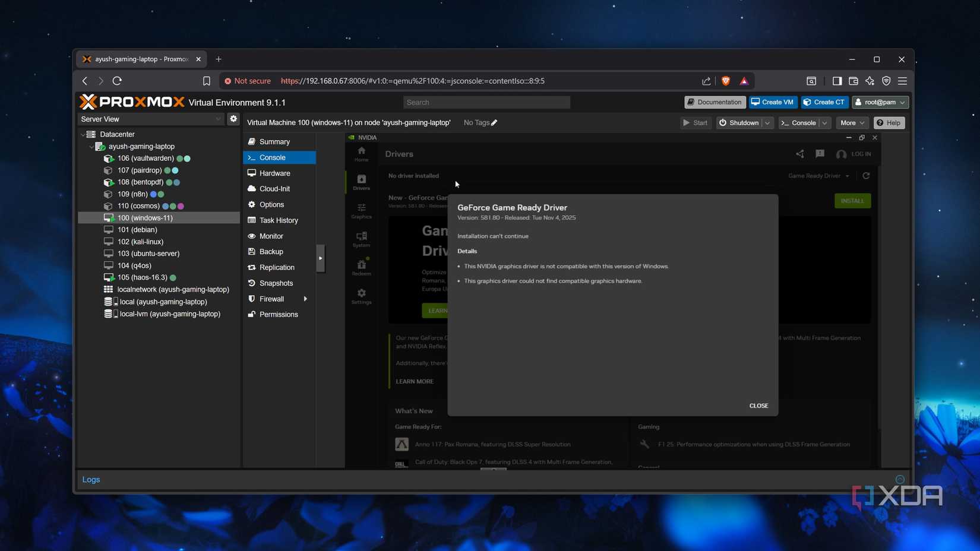This screenshot has height=551, width=980.
Task: Open the Shutdown dropdown arrow
Action: click(767, 123)
